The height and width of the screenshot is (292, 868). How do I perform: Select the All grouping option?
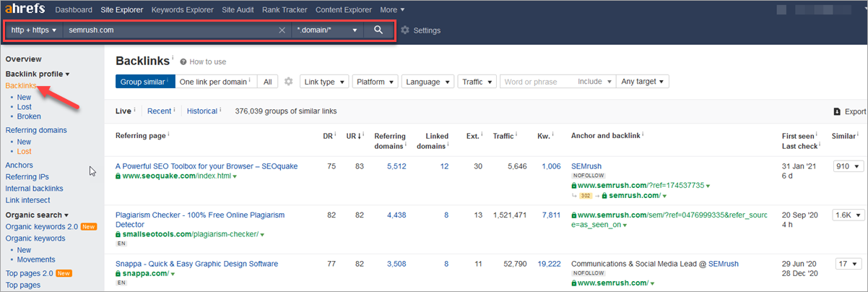point(267,82)
